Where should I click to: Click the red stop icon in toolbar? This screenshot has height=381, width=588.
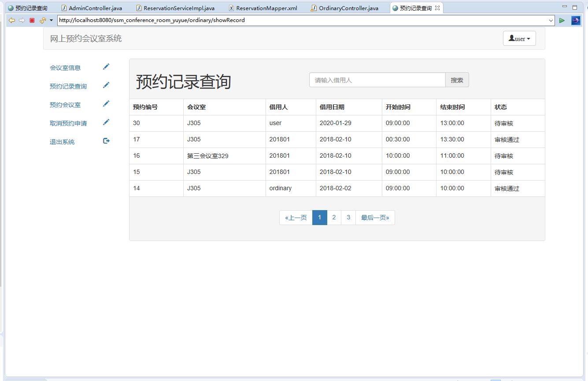pos(31,20)
